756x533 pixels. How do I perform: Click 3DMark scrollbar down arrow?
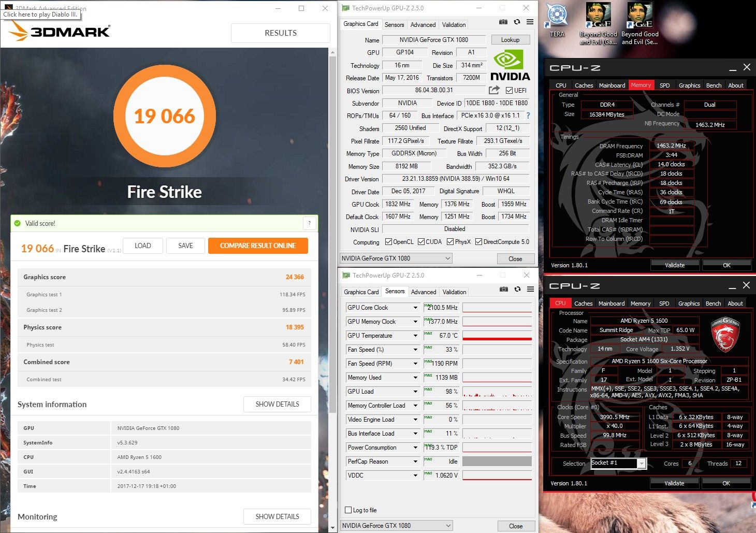pyautogui.click(x=333, y=528)
